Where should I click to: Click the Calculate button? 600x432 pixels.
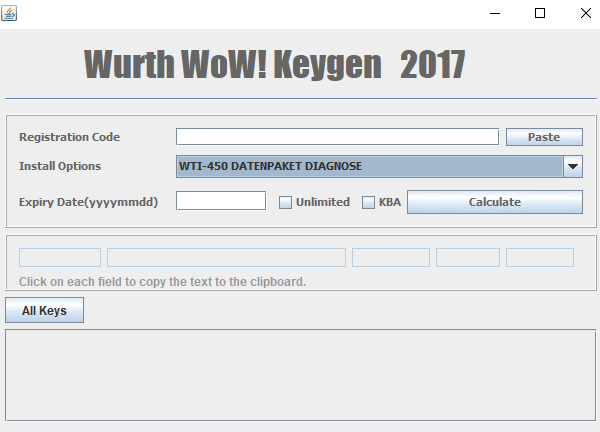tap(495, 202)
